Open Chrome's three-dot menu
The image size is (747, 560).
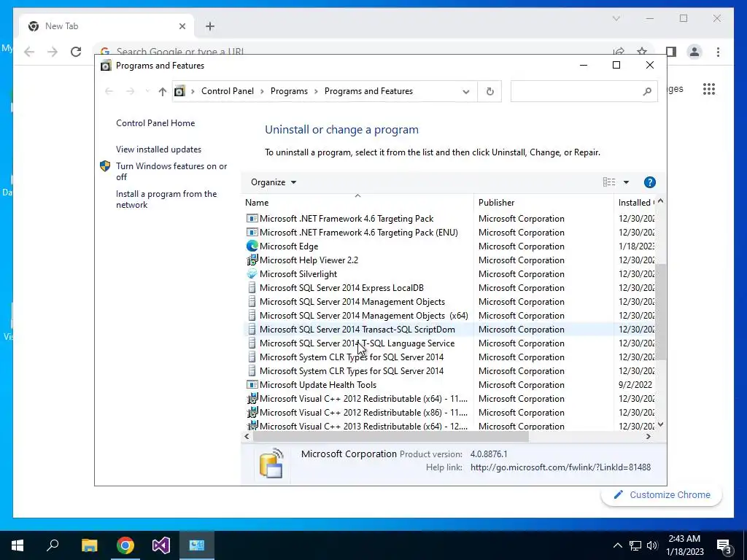718,52
